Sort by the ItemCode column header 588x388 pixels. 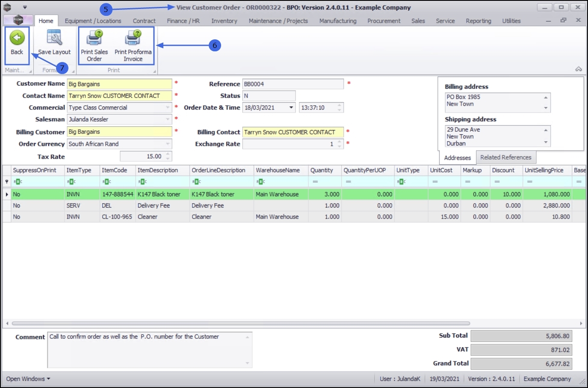coord(118,170)
